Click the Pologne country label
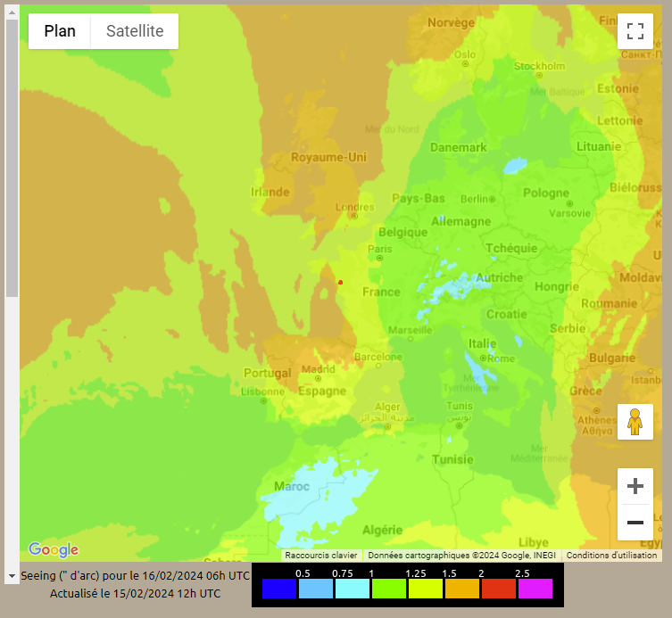This screenshot has height=618, width=672. tap(546, 194)
